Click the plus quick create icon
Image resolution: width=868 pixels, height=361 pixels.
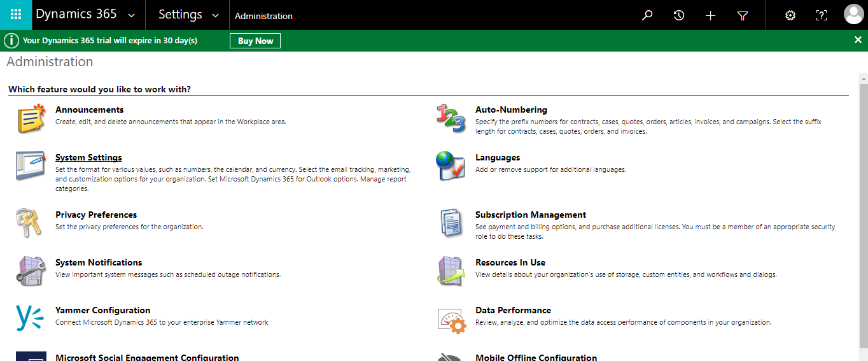[x=711, y=15]
